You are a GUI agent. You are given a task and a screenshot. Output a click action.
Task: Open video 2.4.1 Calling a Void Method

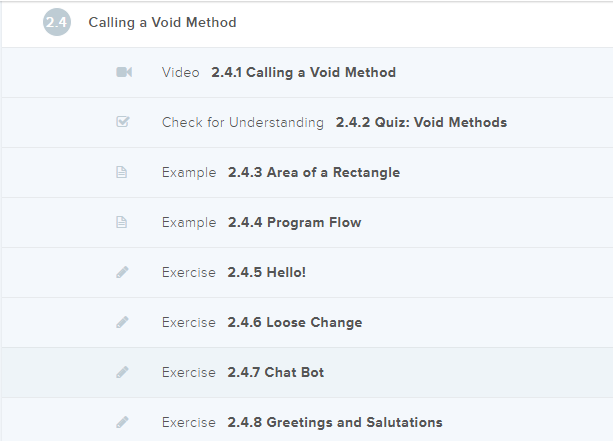(303, 72)
